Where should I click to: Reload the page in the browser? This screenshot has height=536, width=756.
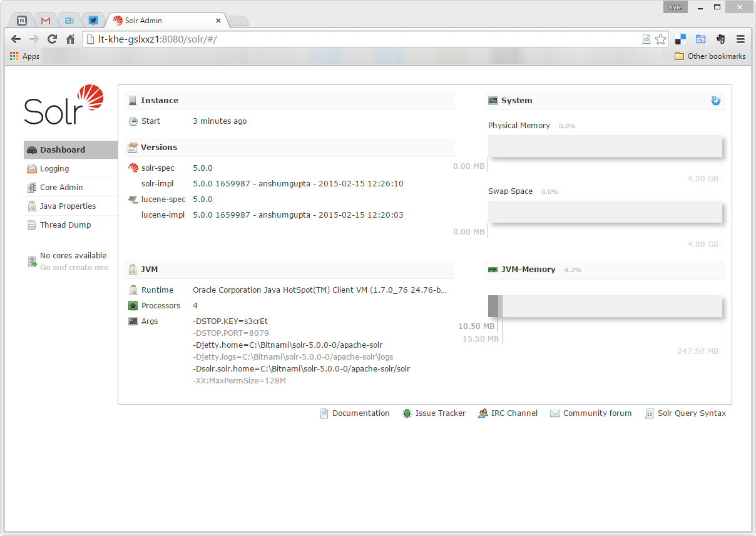[x=53, y=39]
